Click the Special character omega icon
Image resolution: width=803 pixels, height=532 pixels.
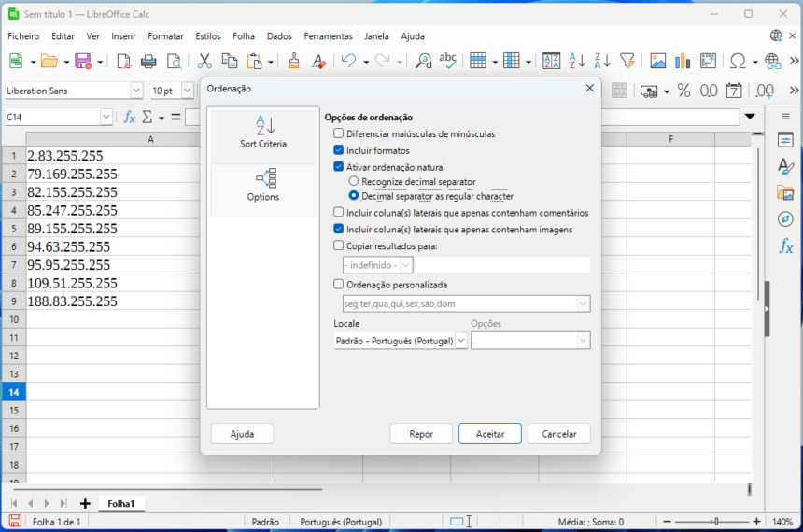tap(738, 62)
